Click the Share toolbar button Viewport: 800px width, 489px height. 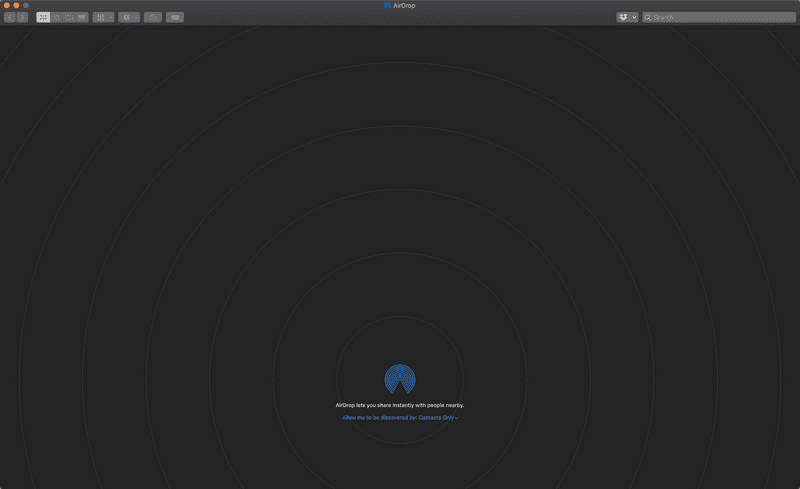153,17
